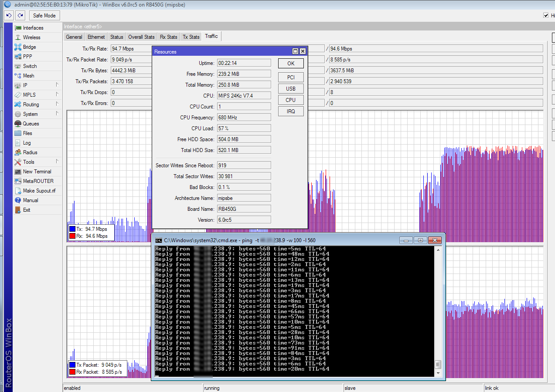Expand the Tools submenu
The height and width of the screenshot is (392, 555).
(57, 162)
